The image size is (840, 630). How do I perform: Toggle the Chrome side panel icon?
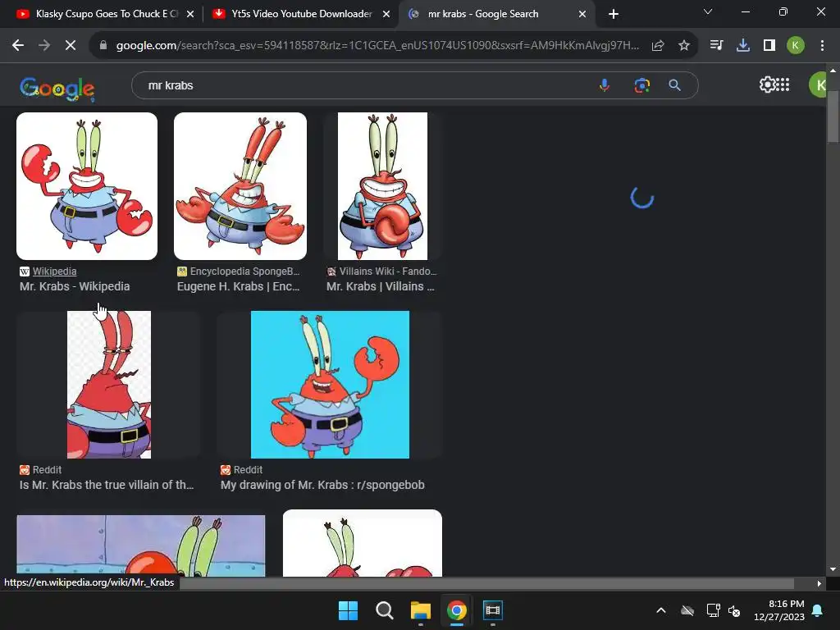pos(769,46)
